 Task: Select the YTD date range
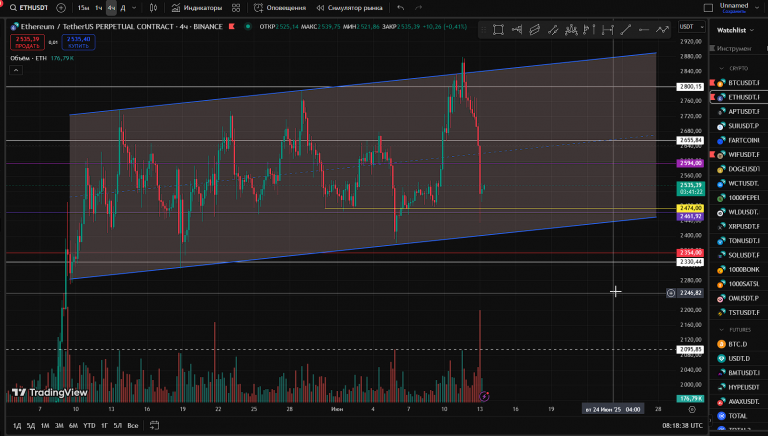coord(89,426)
